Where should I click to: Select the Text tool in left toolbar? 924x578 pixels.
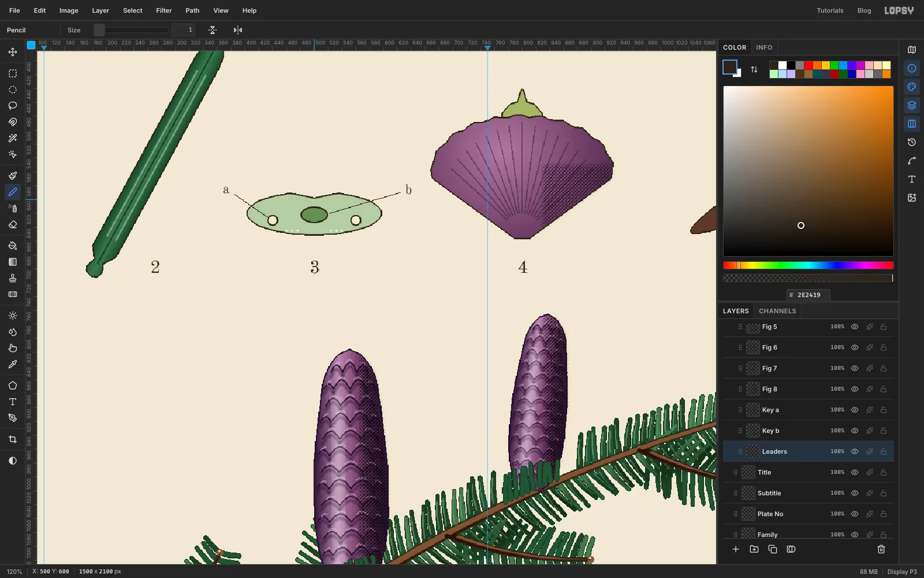(13, 402)
